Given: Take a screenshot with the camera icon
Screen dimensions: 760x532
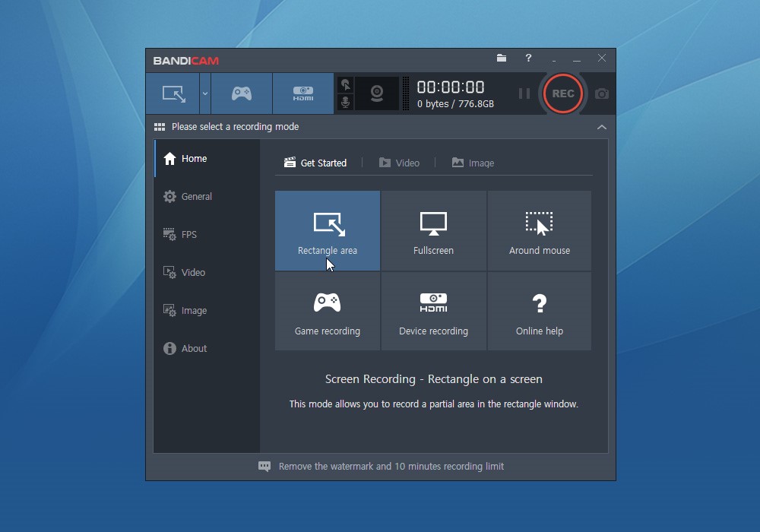Looking at the screenshot, I should [x=601, y=93].
